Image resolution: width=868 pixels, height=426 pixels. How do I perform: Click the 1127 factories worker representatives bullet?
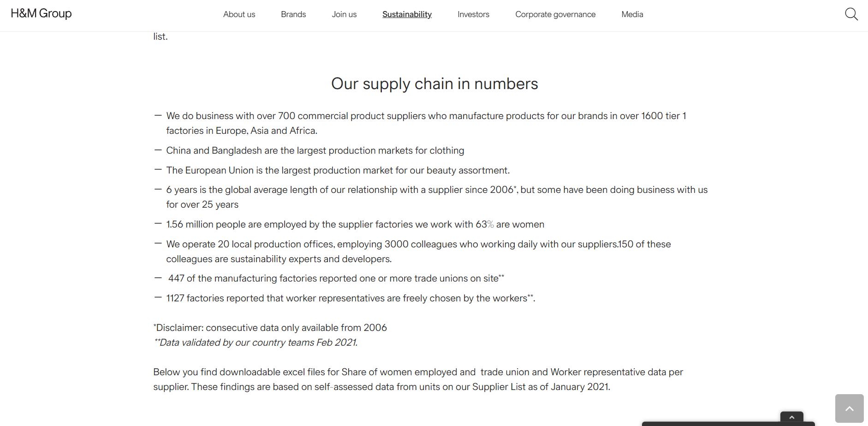pos(351,298)
